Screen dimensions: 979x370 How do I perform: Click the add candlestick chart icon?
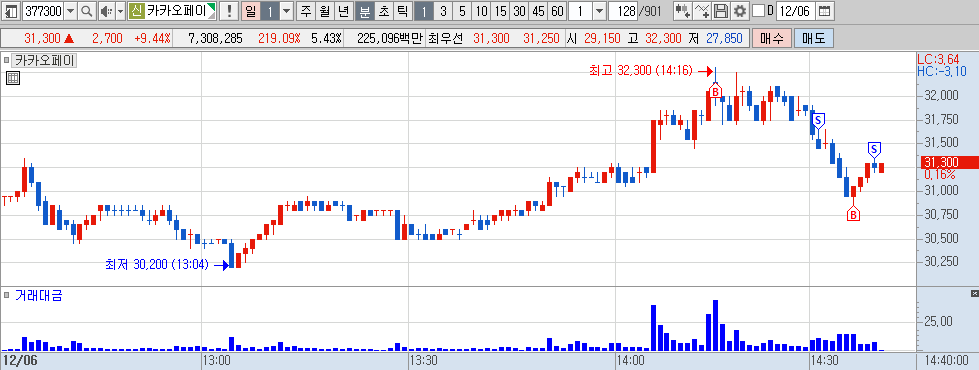[x=683, y=11]
